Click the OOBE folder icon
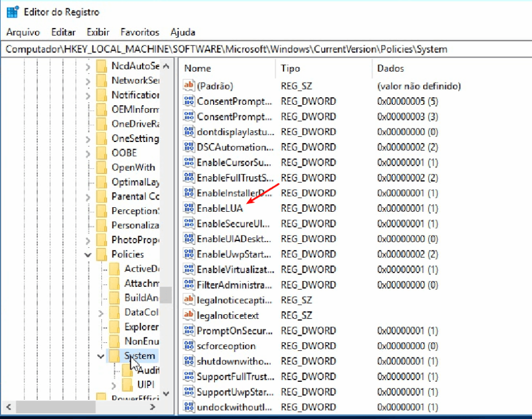Image resolution: width=532 pixels, height=419 pixels. pos(101,152)
